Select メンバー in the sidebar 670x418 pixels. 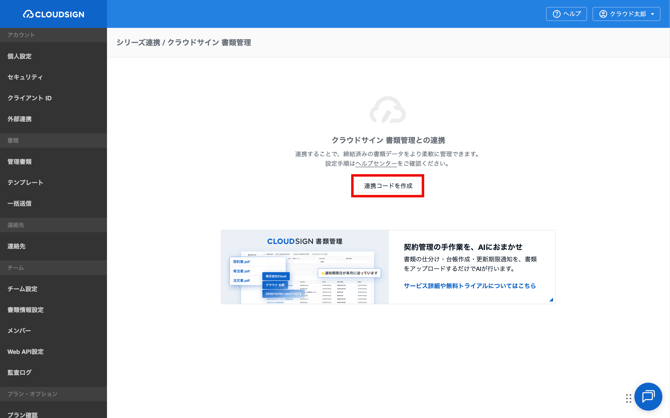click(x=19, y=331)
